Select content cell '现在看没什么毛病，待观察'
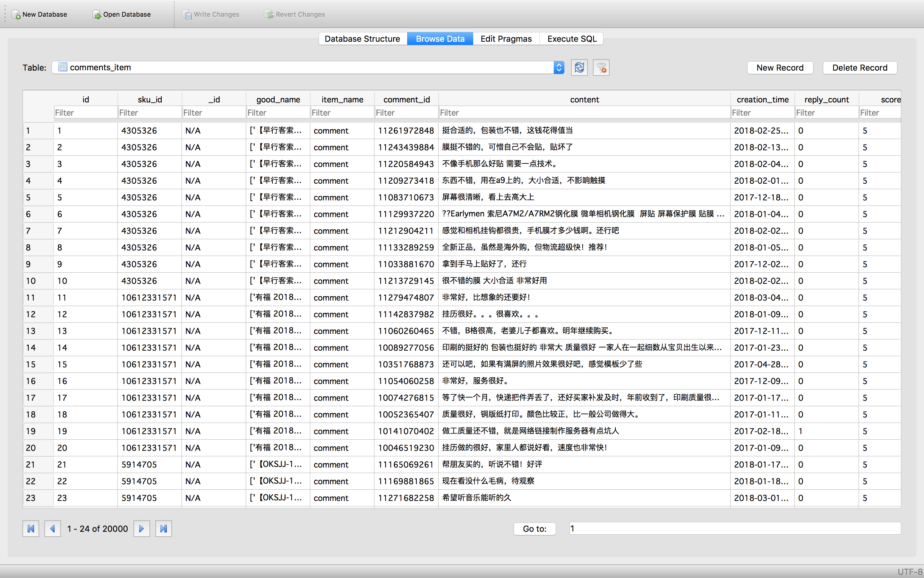The height and width of the screenshot is (578, 924). pyautogui.click(x=584, y=481)
